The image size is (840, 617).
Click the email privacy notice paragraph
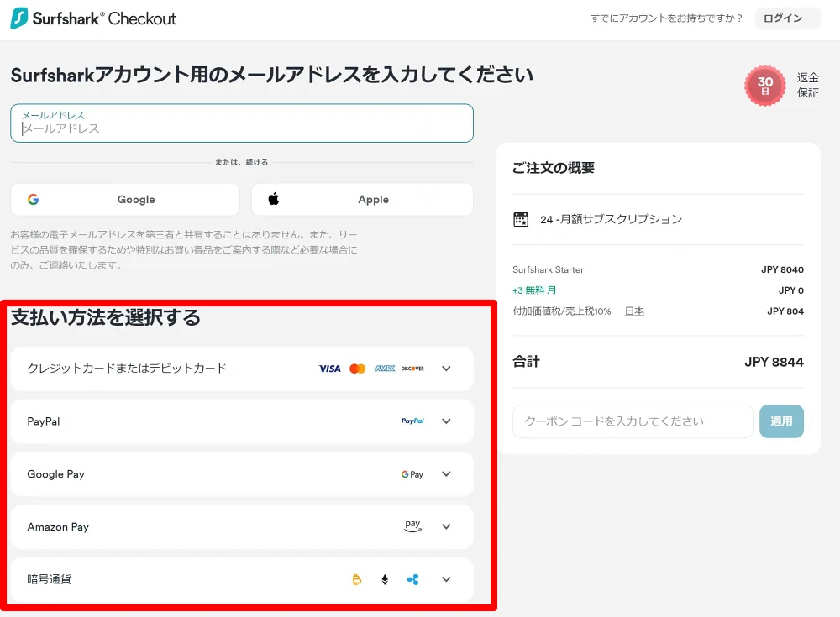click(x=184, y=249)
